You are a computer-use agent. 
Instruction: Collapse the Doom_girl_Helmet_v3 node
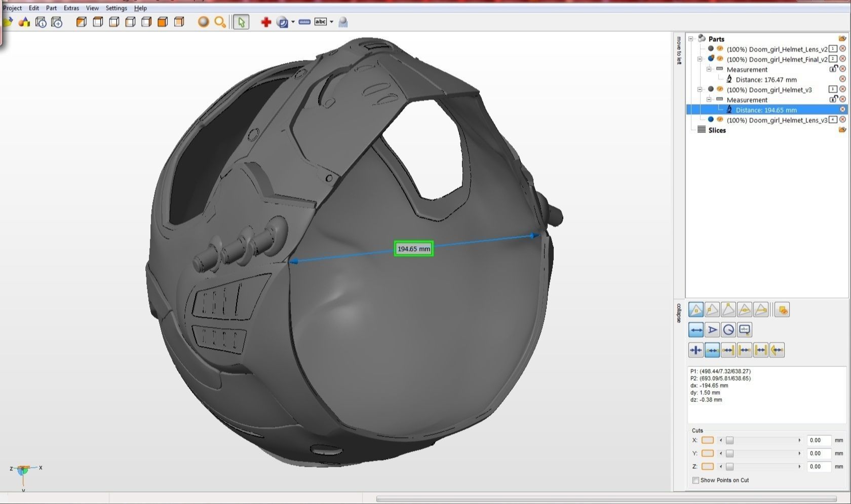[700, 90]
